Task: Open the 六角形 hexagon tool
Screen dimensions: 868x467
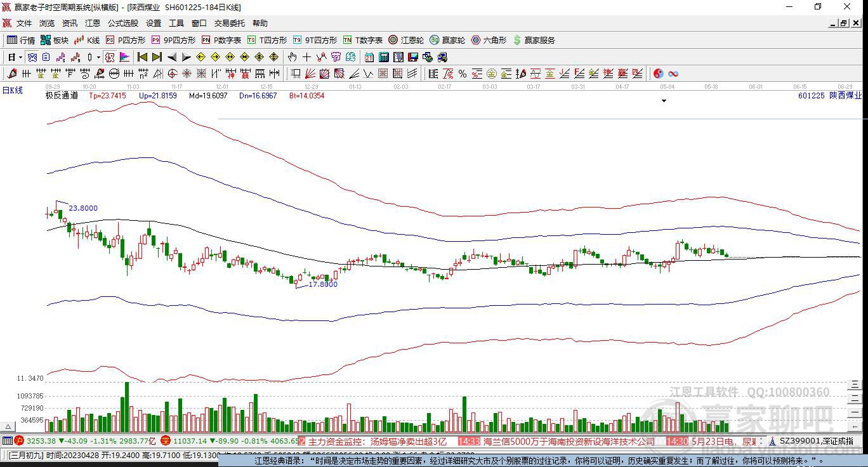Action: (x=489, y=40)
